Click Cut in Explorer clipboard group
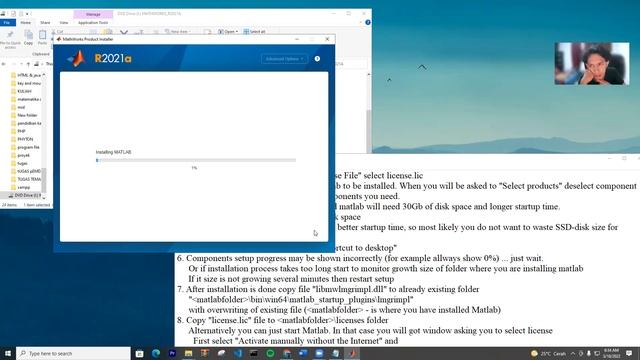Image resolution: width=640 pixels, height=360 pixels. pyautogui.click(x=58, y=31)
